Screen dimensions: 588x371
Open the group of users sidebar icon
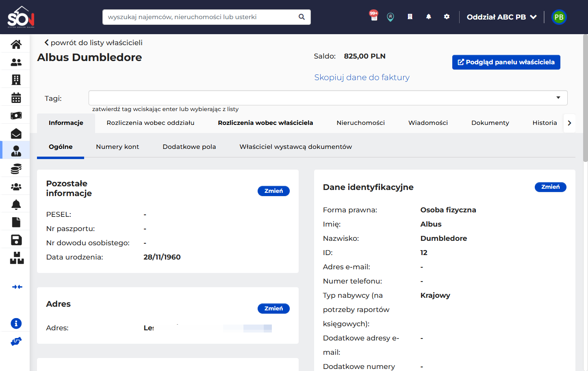pyautogui.click(x=16, y=187)
